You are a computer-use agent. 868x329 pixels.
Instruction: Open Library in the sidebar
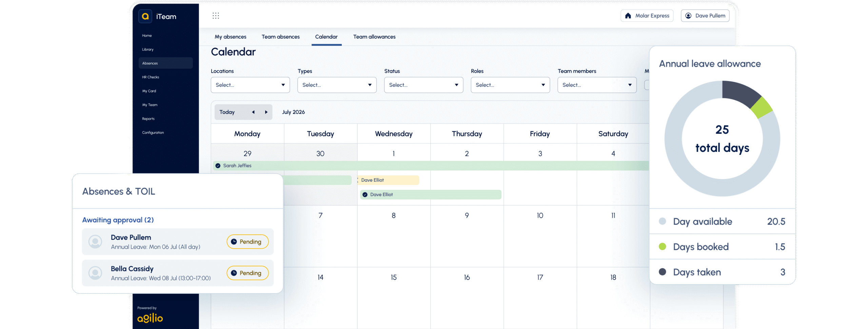pos(148,49)
